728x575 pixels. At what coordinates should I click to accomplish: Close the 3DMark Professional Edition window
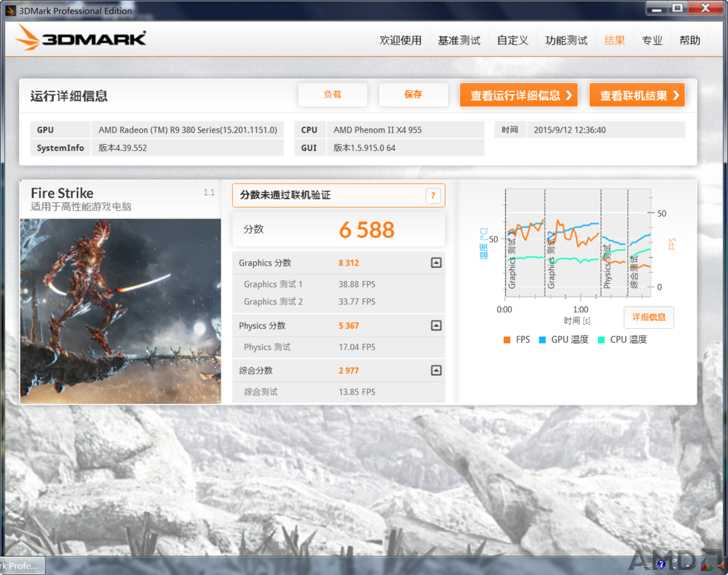click(x=705, y=8)
